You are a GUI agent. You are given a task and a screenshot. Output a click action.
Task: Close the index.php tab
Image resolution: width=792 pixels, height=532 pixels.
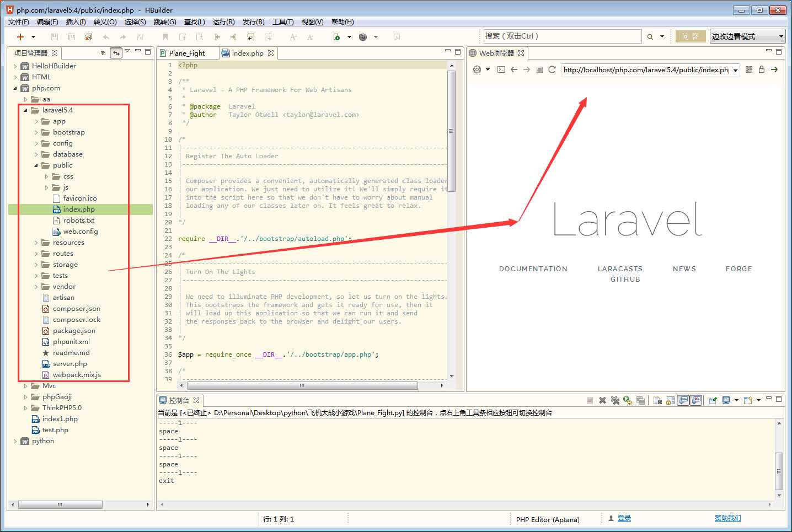pos(271,53)
